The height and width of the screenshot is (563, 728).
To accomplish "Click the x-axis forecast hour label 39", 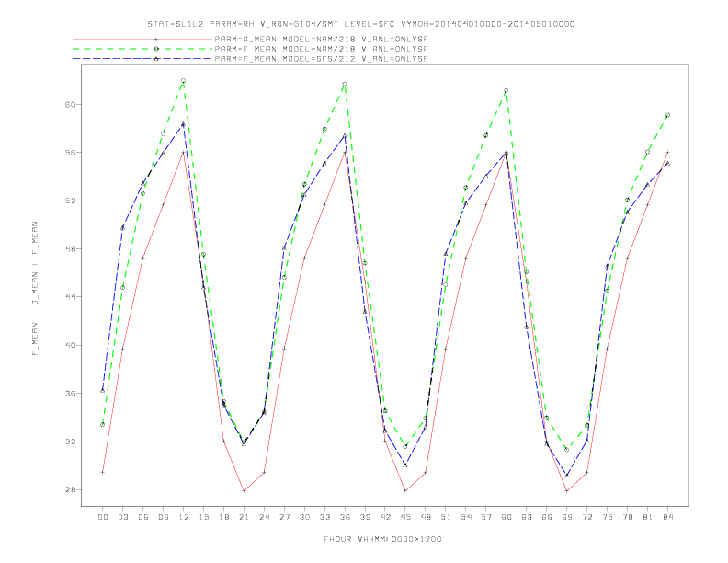I will click(365, 517).
